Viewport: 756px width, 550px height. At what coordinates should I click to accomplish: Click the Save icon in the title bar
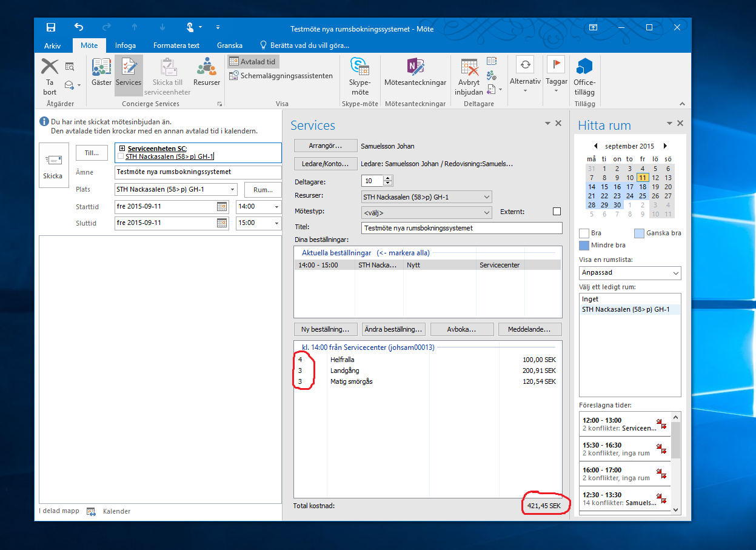[x=51, y=27]
